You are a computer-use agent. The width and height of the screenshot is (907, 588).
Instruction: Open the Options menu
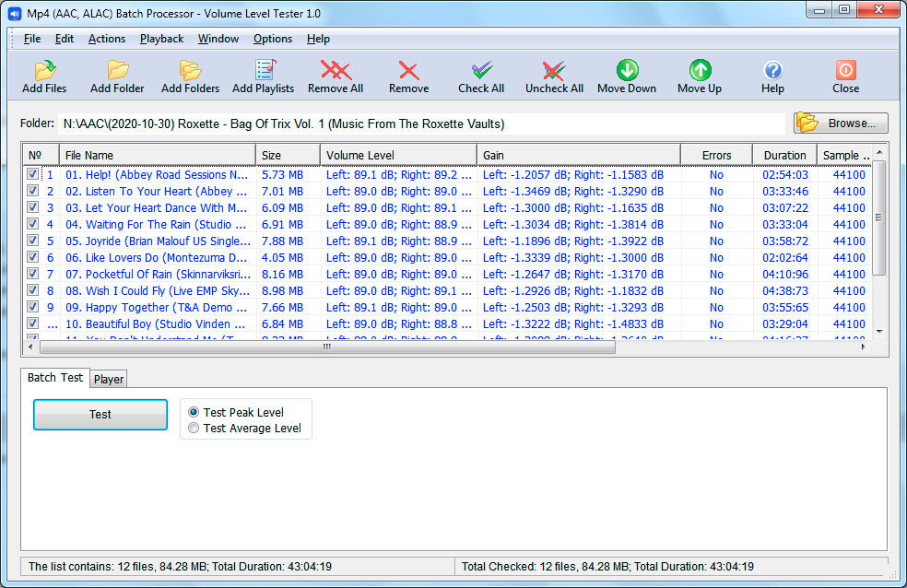tap(273, 39)
